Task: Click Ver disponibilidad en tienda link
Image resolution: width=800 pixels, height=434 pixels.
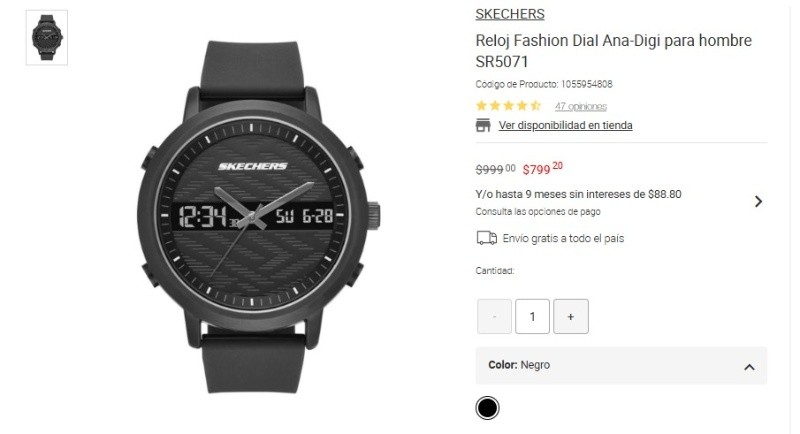Action: click(565, 125)
